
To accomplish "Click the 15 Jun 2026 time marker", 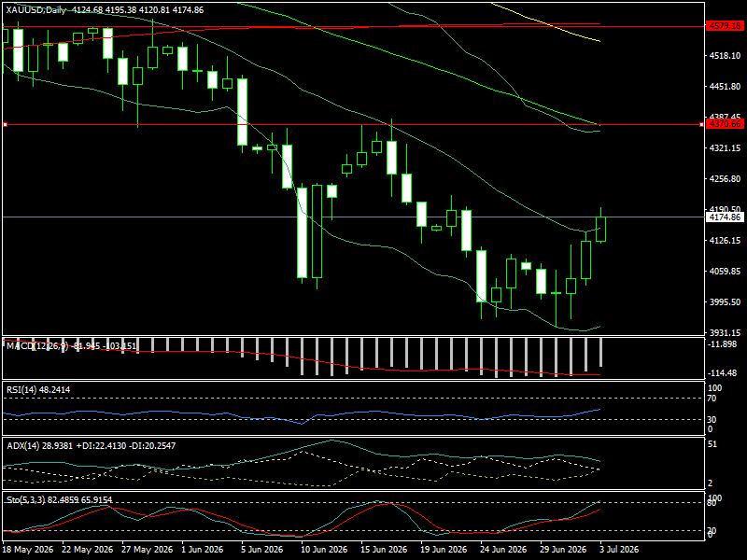I will click(384, 550).
